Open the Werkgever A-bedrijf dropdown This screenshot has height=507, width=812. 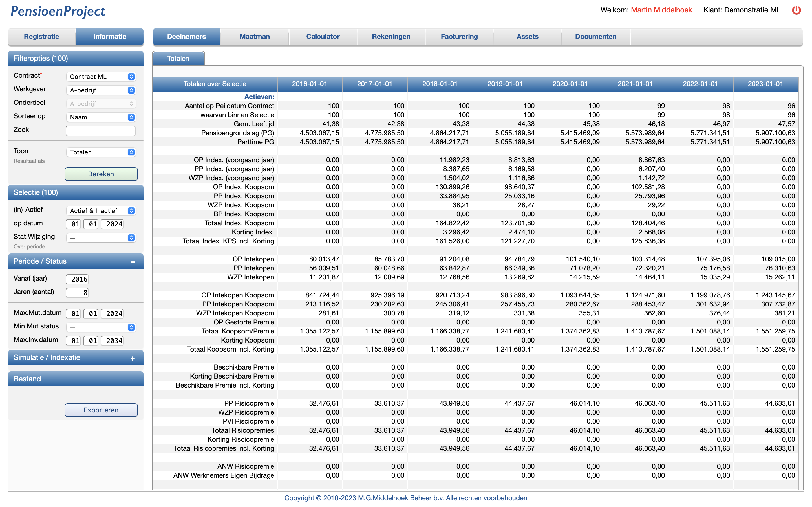[101, 90]
